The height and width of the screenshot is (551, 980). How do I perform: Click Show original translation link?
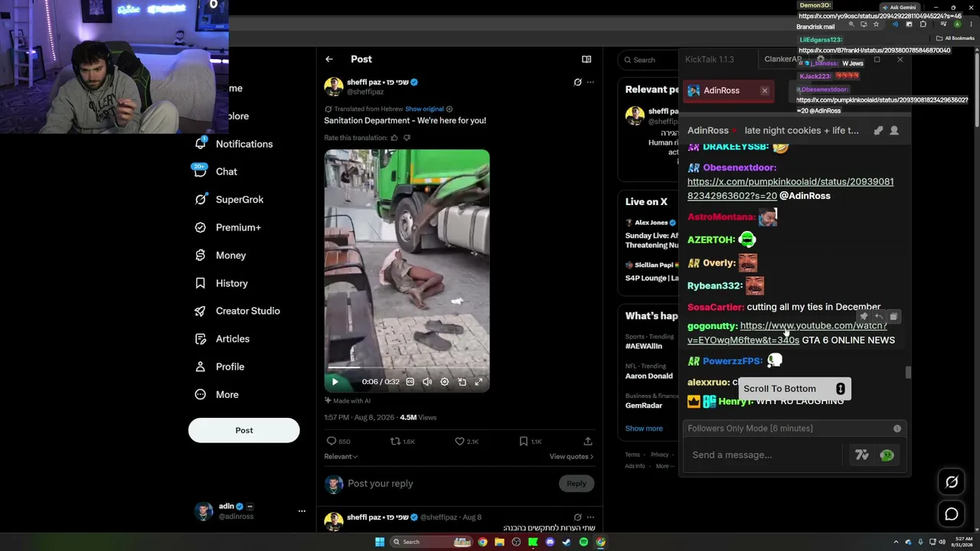click(424, 109)
